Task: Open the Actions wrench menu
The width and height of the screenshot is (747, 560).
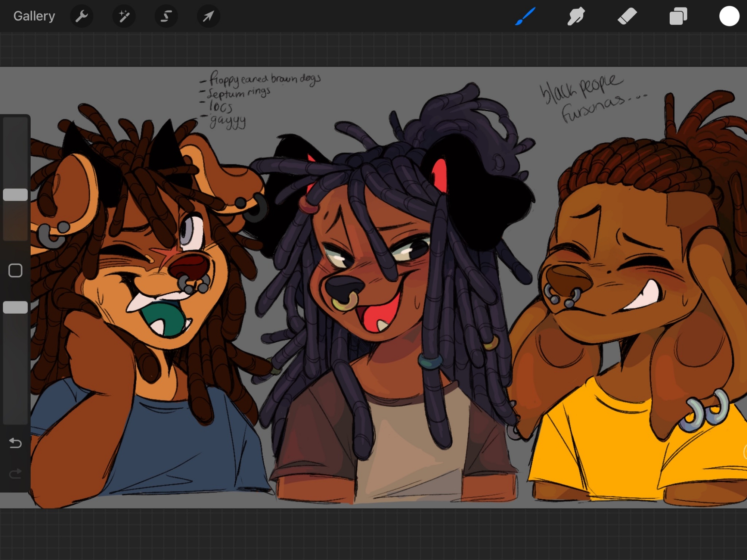Action: point(81,16)
